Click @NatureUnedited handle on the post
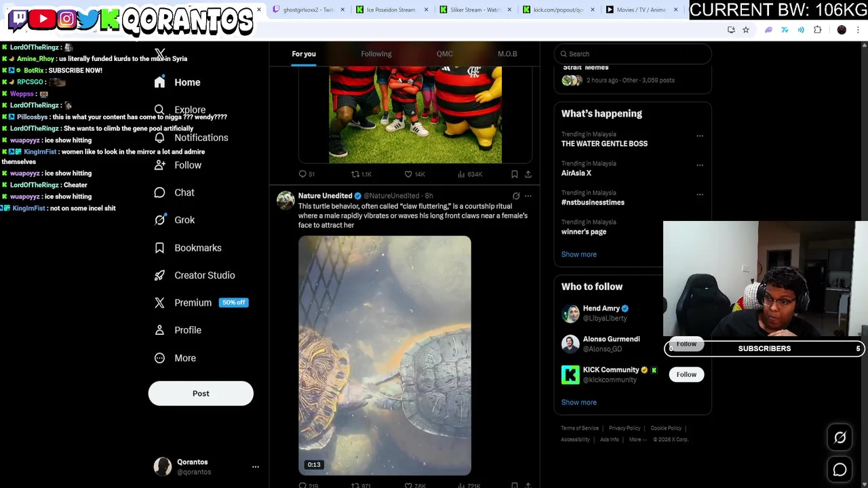Image resolution: width=868 pixels, height=488 pixels. [x=391, y=196]
